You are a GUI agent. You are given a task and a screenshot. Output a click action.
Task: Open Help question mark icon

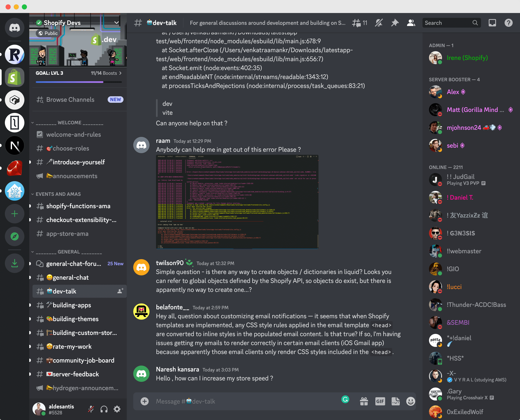point(508,23)
